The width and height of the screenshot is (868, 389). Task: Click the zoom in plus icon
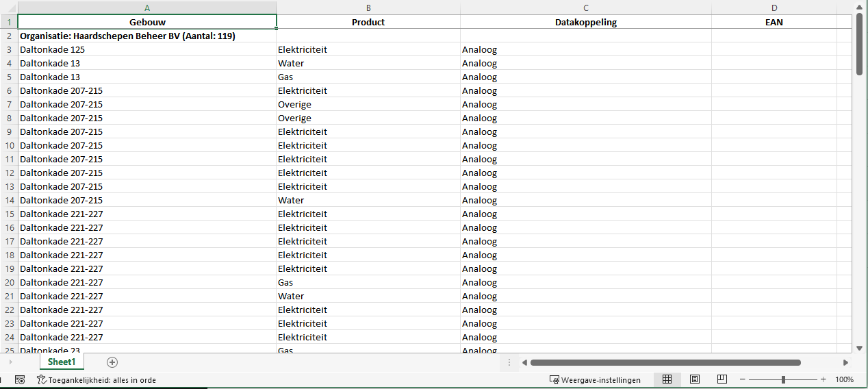click(823, 379)
